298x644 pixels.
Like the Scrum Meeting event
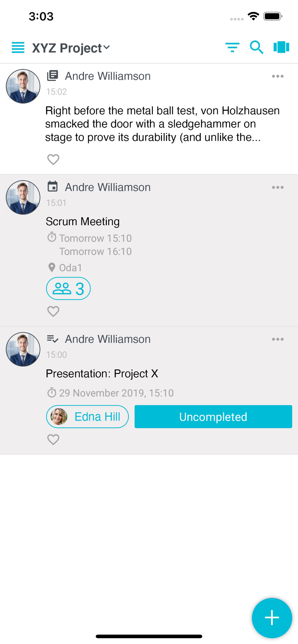point(53,311)
